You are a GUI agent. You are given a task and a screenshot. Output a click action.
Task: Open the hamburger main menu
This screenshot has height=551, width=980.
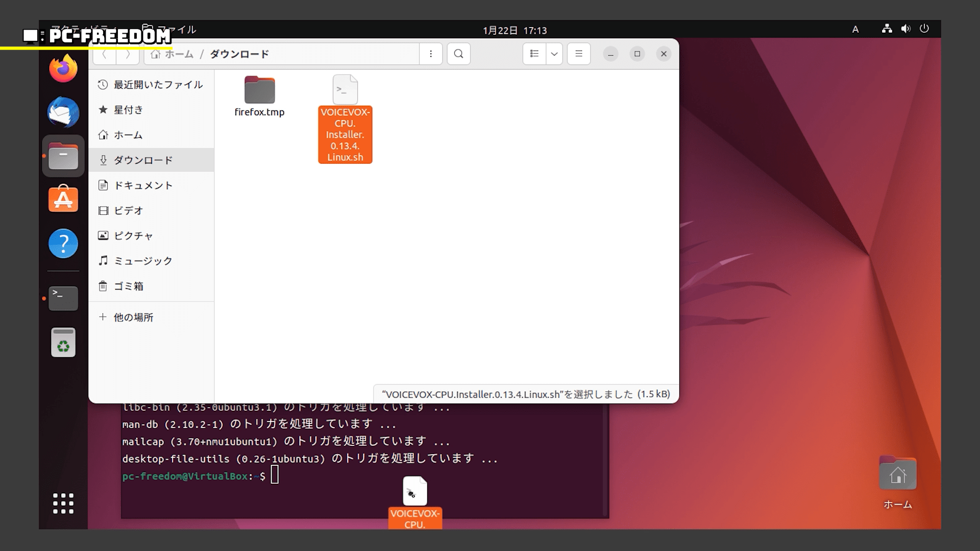pyautogui.click(x=578, y=54)
